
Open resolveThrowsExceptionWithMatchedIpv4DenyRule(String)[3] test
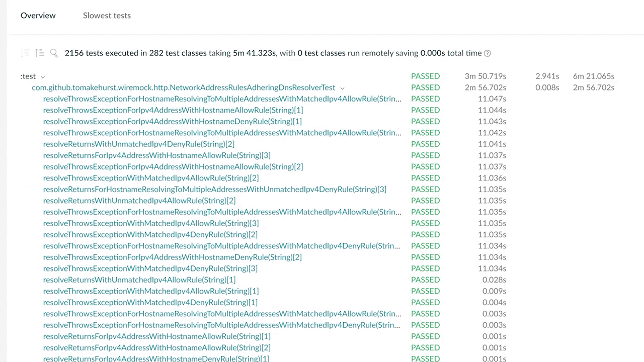[x=150, y=268]
